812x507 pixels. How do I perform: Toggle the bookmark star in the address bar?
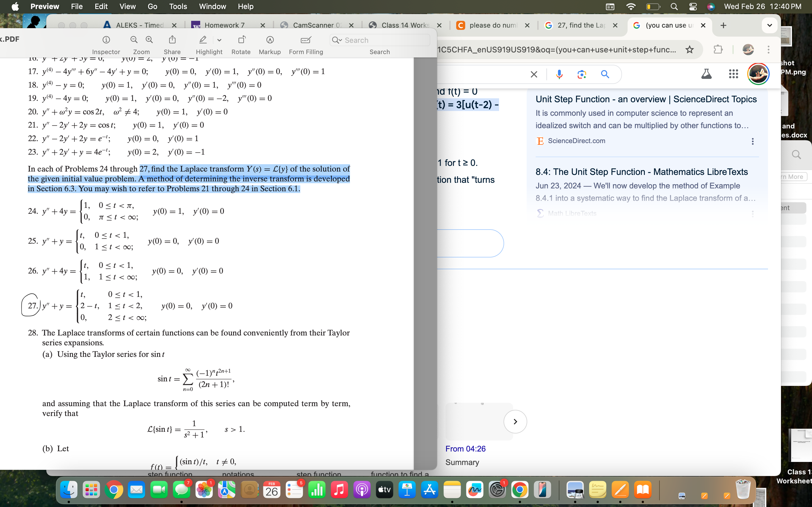coord(690,50)
